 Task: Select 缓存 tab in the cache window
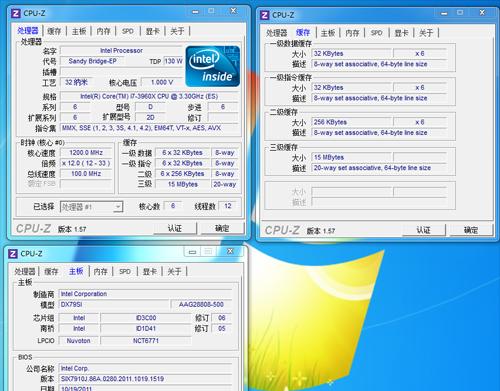point(303,32)
